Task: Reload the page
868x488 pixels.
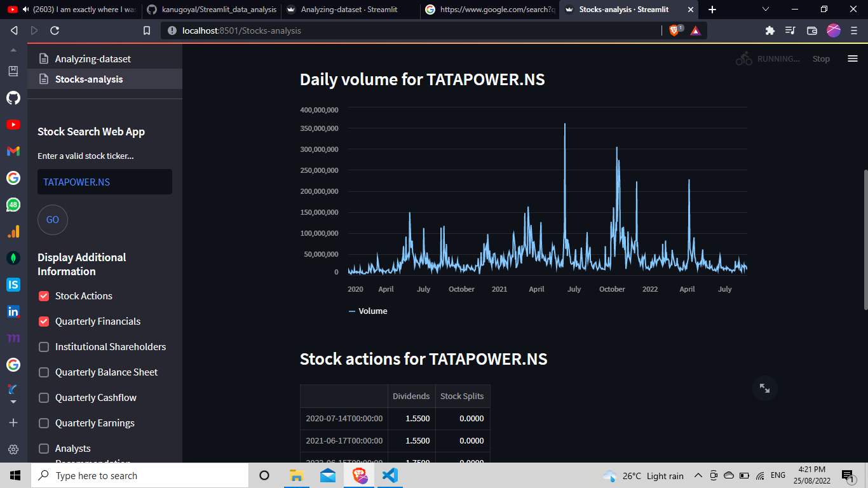Action: tap(55, 30)
